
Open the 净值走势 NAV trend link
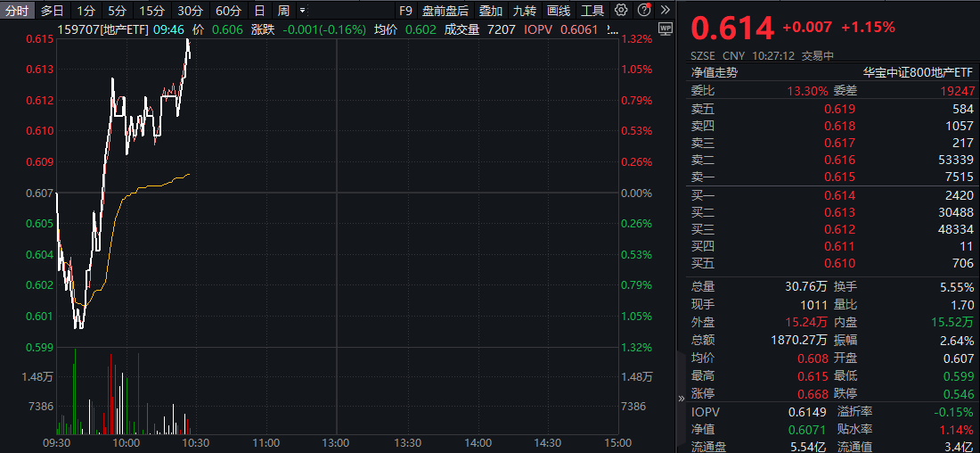click(715, 72)
